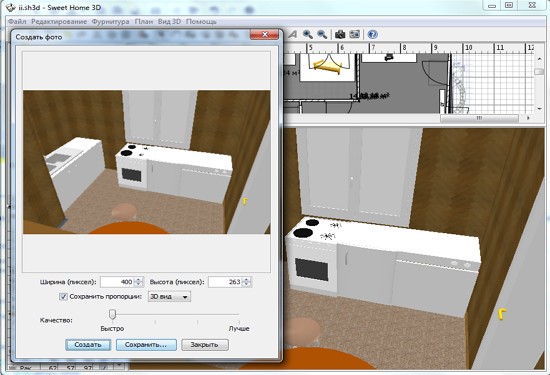Open the Фурнитура menu

click(110, 21)
